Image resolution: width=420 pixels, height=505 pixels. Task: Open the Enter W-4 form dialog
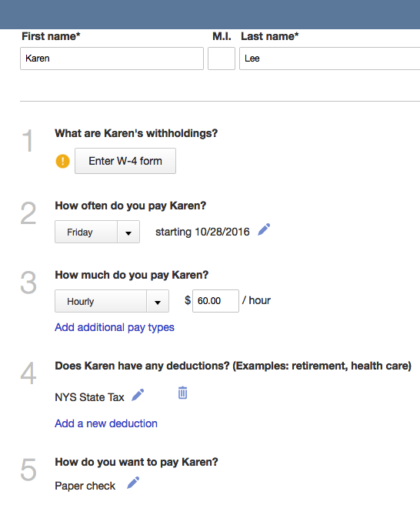pos(125,161)
